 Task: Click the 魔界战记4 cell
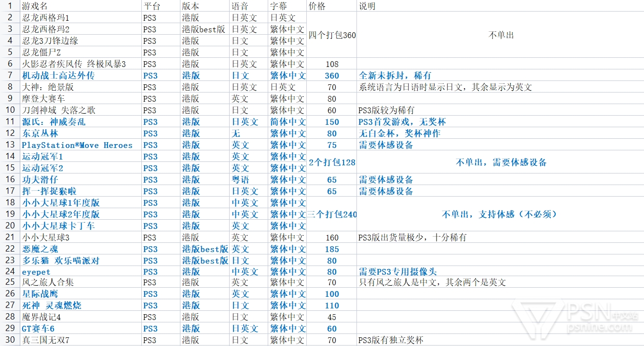click(81, 317)
